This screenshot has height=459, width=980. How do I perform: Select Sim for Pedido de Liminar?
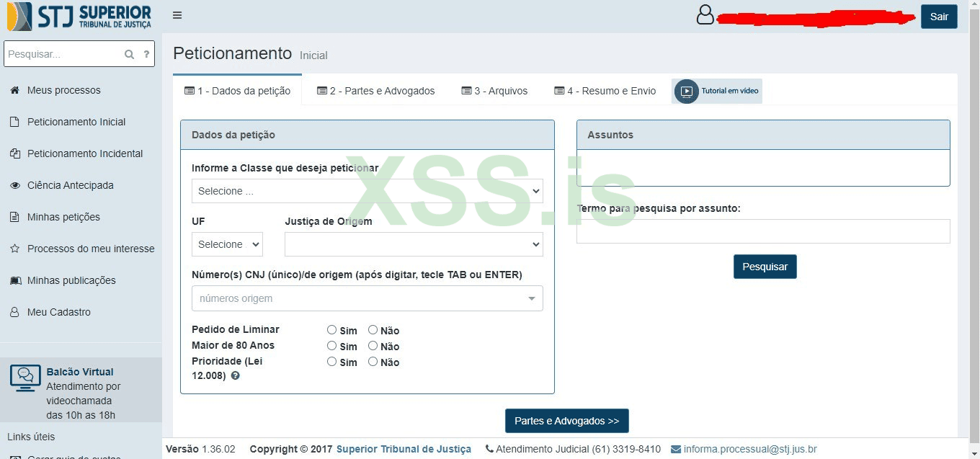tap(331, 329)
